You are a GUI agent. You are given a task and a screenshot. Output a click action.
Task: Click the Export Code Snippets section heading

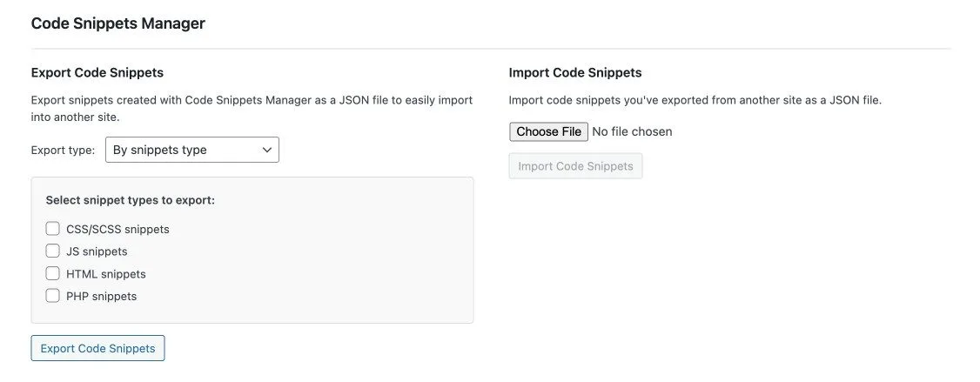pyautogui.click(x=97, y=72)
